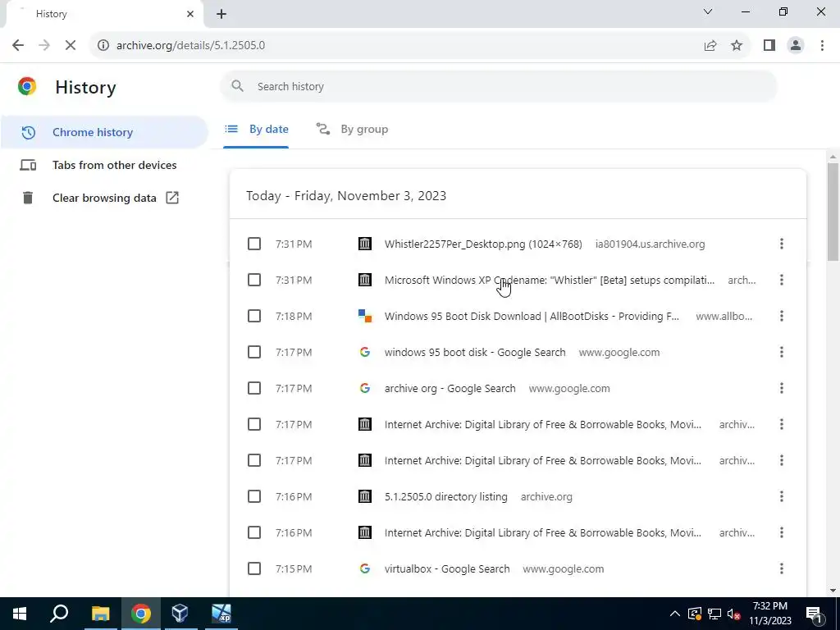The width and height of the screenshot is (840, 630).
Task: Check the virtualbox Google Search checkbox
Action: [254, 568]
